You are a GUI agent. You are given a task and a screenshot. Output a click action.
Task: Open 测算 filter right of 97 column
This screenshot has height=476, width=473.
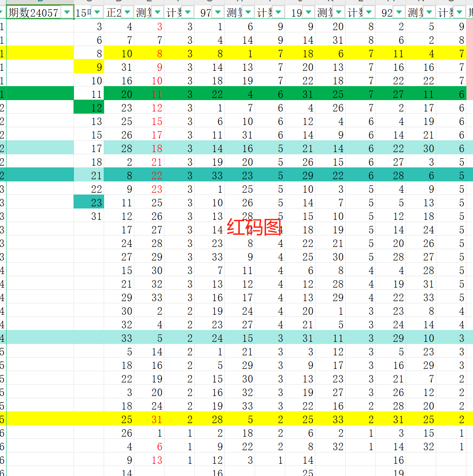tap(248, 13)
